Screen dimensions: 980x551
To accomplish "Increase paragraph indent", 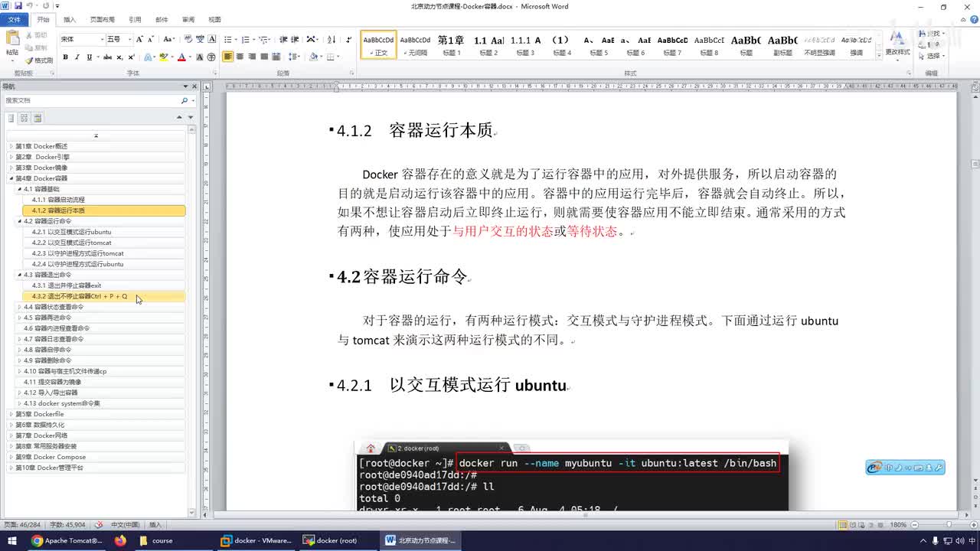I will [x=295, y=39].
